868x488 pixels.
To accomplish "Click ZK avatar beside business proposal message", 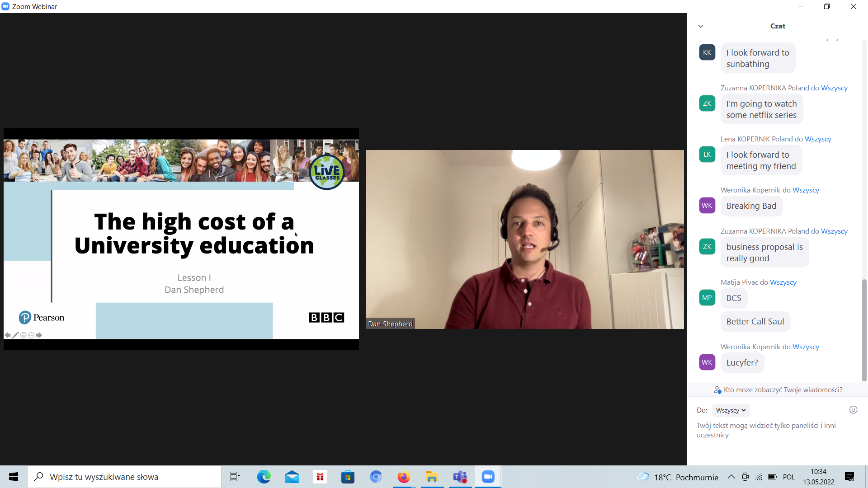I will 707,247.
